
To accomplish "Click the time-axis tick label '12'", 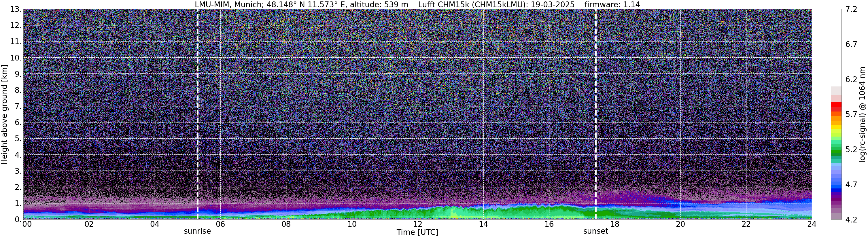I will click(x=417, y=224).
